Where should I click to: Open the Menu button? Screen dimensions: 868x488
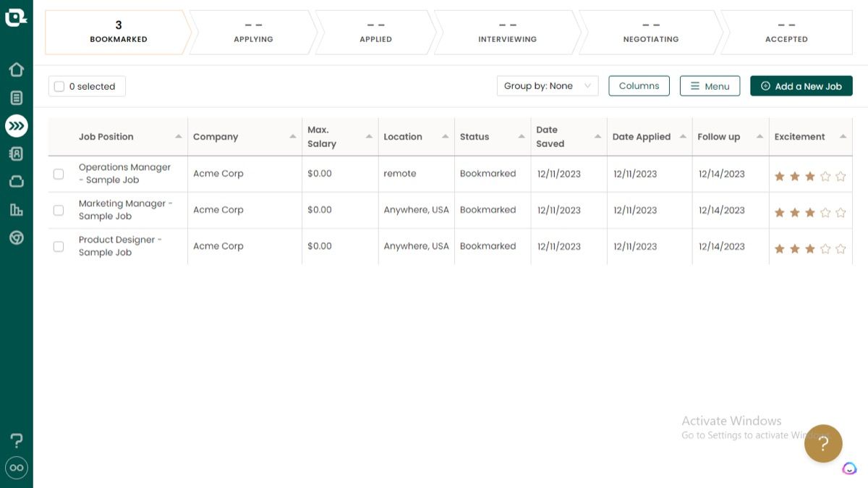pyautogui.click(x=710, y=86)
